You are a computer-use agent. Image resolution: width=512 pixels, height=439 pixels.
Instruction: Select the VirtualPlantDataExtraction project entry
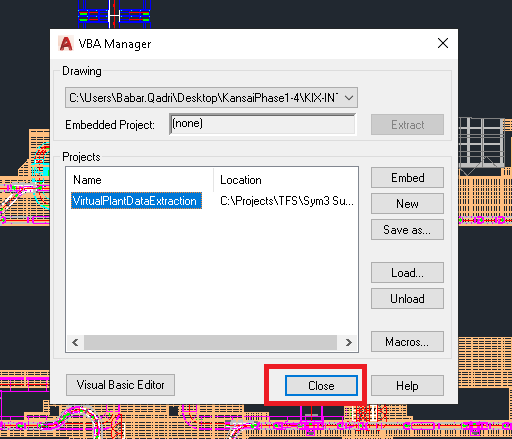[136, 201]
